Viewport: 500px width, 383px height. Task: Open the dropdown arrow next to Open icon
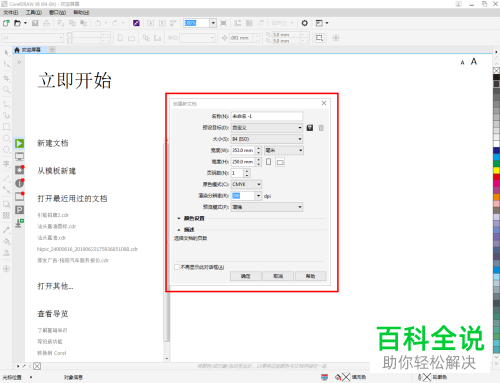(x=25, y=23)
